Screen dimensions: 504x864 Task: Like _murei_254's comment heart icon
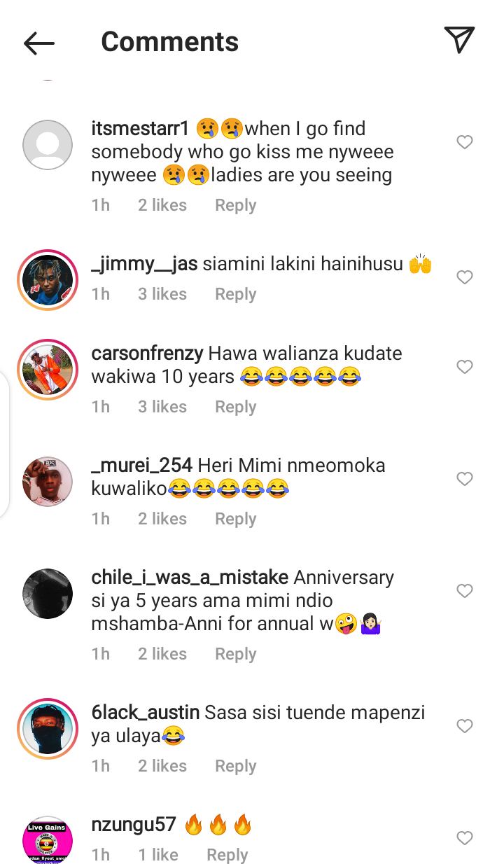click(x=465, y=479)
